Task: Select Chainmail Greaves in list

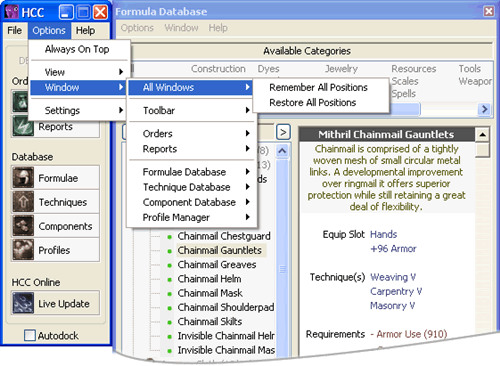Action: (x=217, y=265)
